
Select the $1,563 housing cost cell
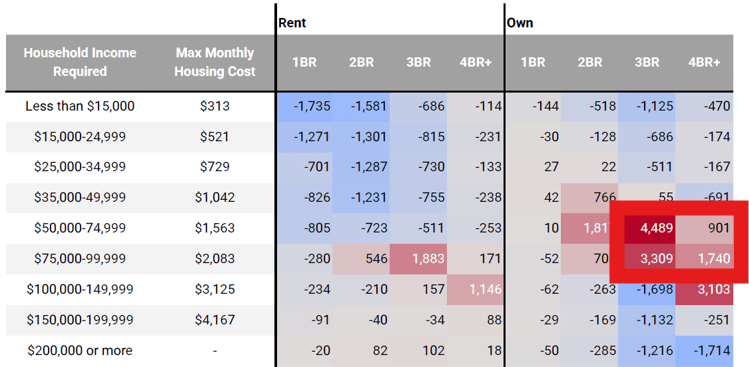214,228
